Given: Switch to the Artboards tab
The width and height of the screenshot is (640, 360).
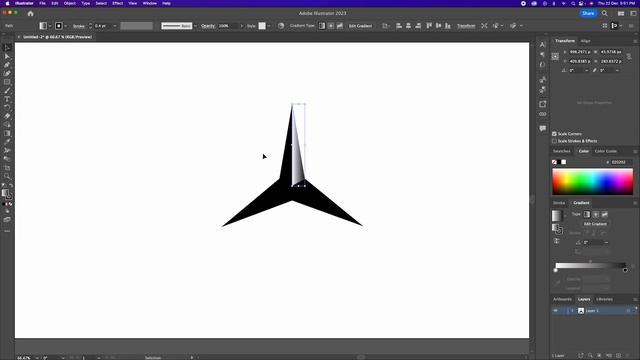Looking at the screenshot, I should [x=562, y=299].
